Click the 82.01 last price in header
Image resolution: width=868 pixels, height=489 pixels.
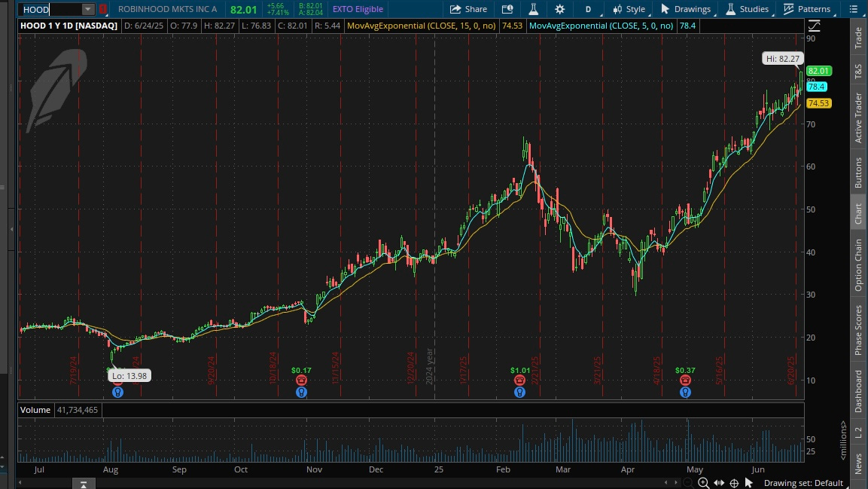tap(244, 9)
